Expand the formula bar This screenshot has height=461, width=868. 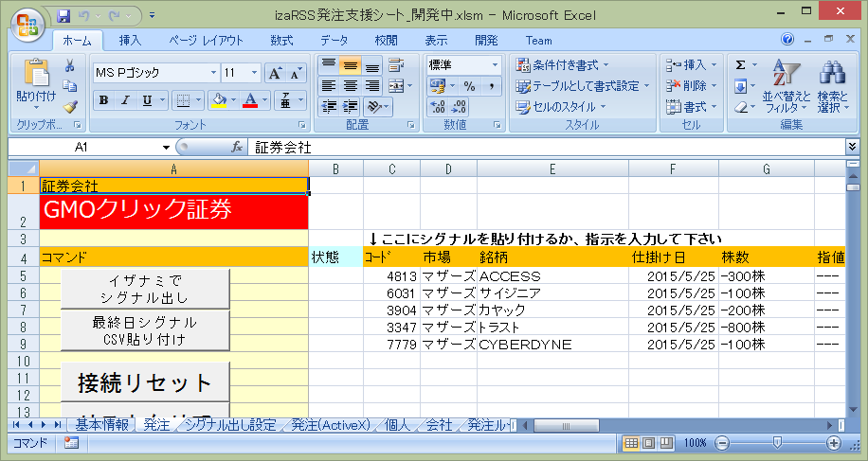[x=853, y=147]
